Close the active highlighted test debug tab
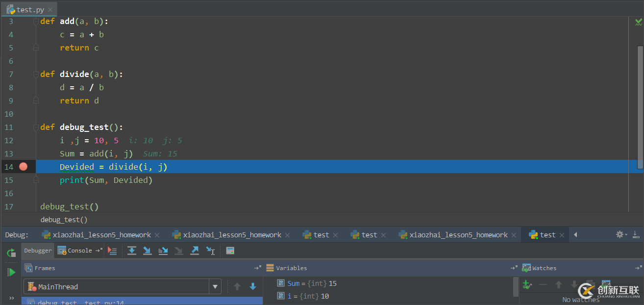 coord(563,235)
